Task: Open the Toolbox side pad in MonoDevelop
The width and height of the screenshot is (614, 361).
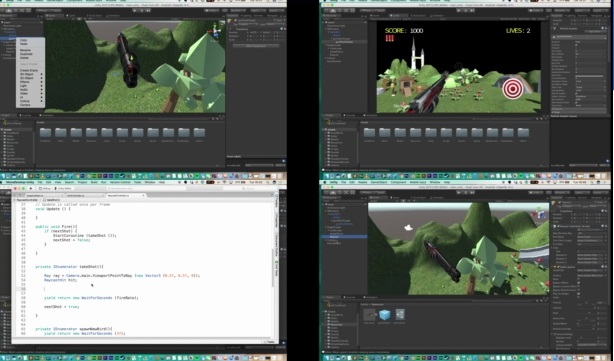Action: click(x=276, y=202)
